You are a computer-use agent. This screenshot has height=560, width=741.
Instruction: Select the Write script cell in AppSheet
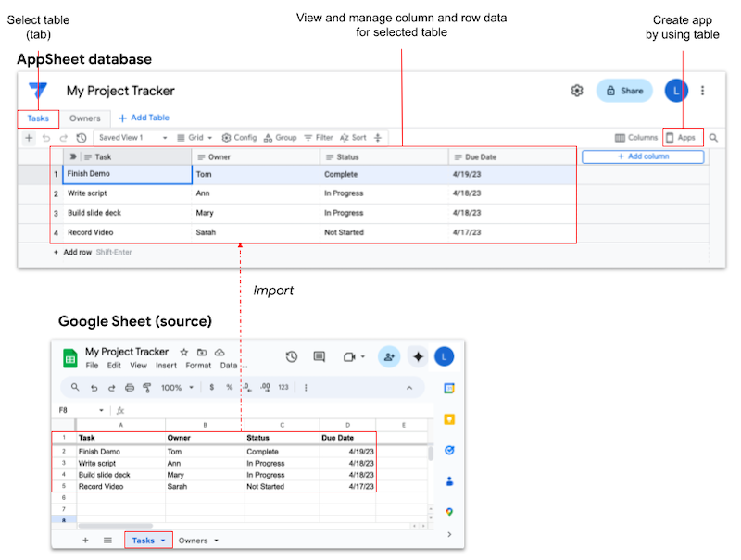[x=128, y=193]
